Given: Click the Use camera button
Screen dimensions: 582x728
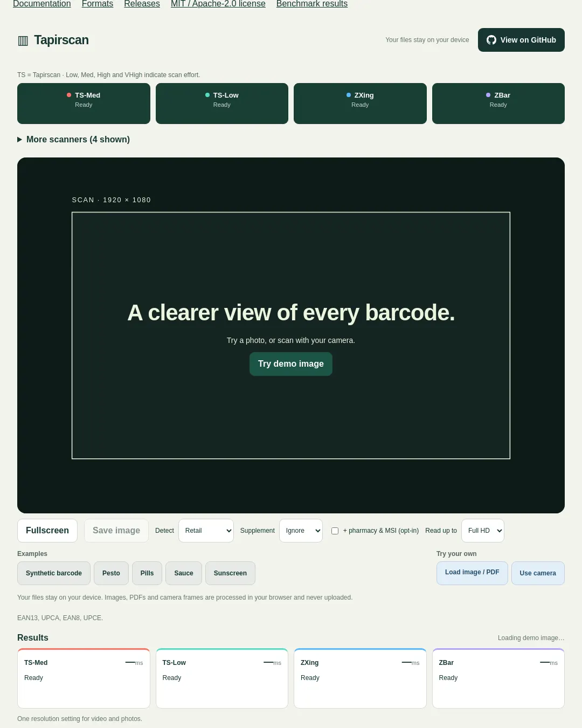Looking at the screenshot, I should coord(538,573).
